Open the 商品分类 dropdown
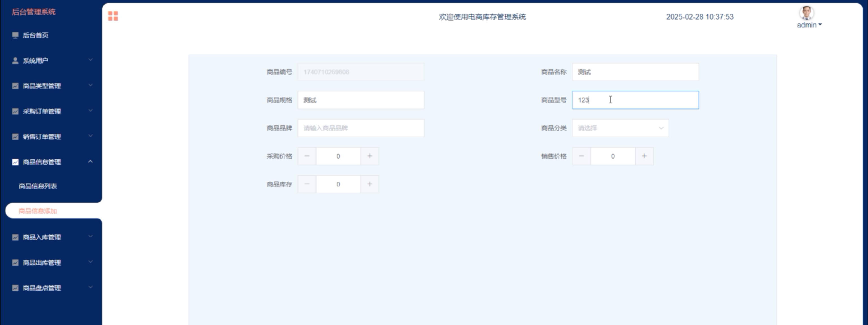Image resolution: width=868 pixels, height=325 pixels. tap(620, 128)
